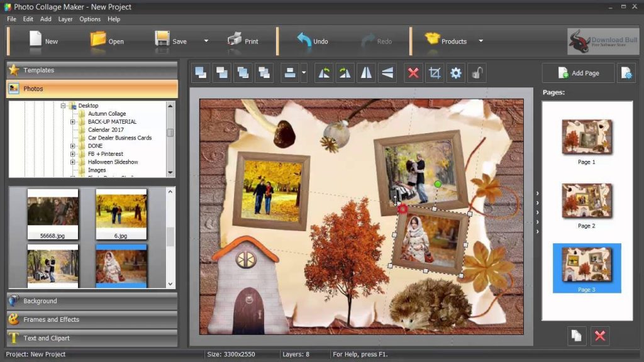The height and width of the screenshot is (362, 644).
Task: Rotate the selected photo left
Action: point(324,73)
